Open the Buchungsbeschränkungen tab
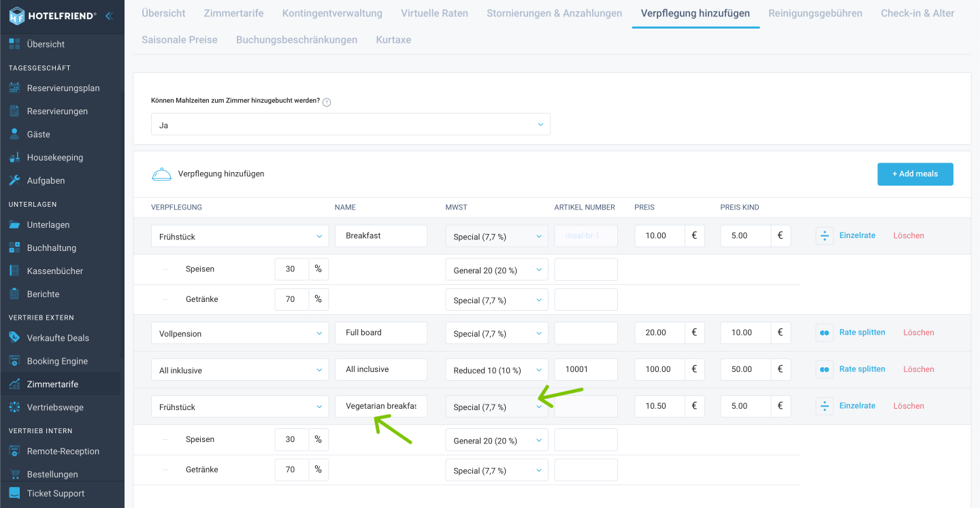980x508 pixels. [x=297, y=40]
